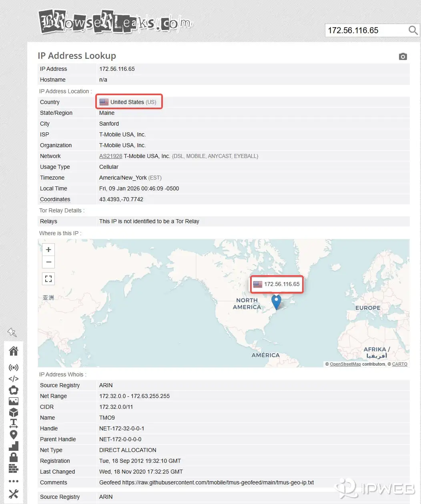This screenshot has width=421, height=504.
Task: Open the 3D cube icon in sidebar
Action: coord(14,412)
